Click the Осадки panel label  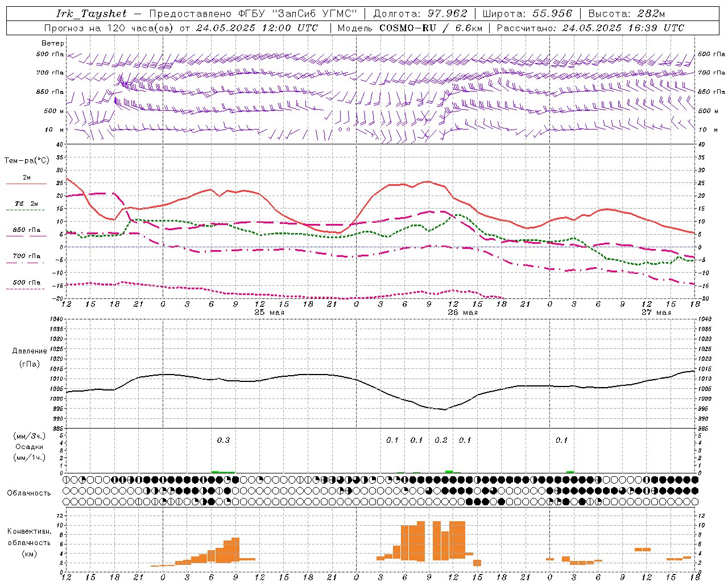click(30, 447)
